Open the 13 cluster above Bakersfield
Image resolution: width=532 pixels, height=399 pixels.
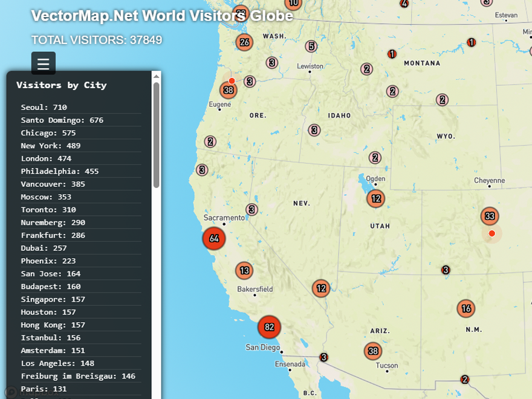[x=244, y=270]
